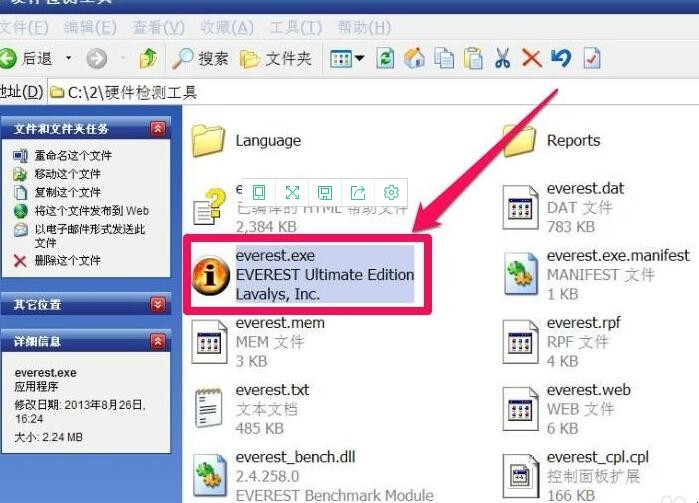Click the share icon in floating toolbar
Screen dimensions: 699x503
(x=358, y=192)
